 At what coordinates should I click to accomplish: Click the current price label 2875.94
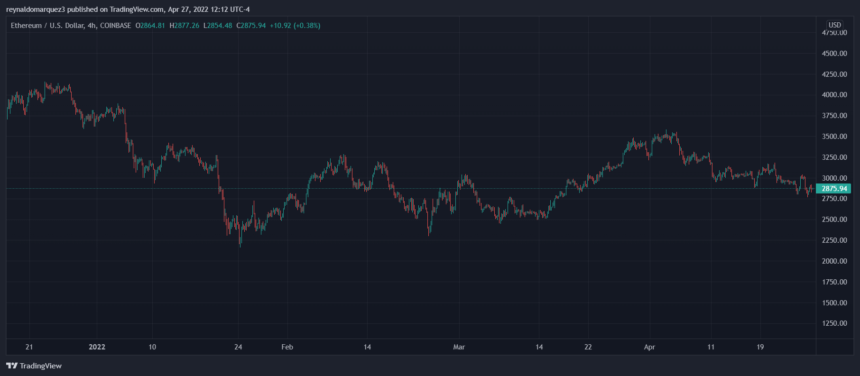pyautogui.click(x=835, y=189)
